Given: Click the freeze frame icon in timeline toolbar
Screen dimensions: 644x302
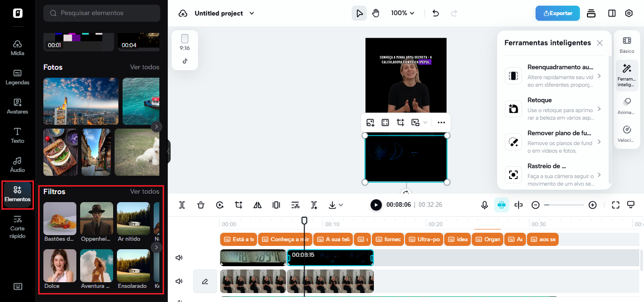Looking at the screenshot, I should pos(276,205).
